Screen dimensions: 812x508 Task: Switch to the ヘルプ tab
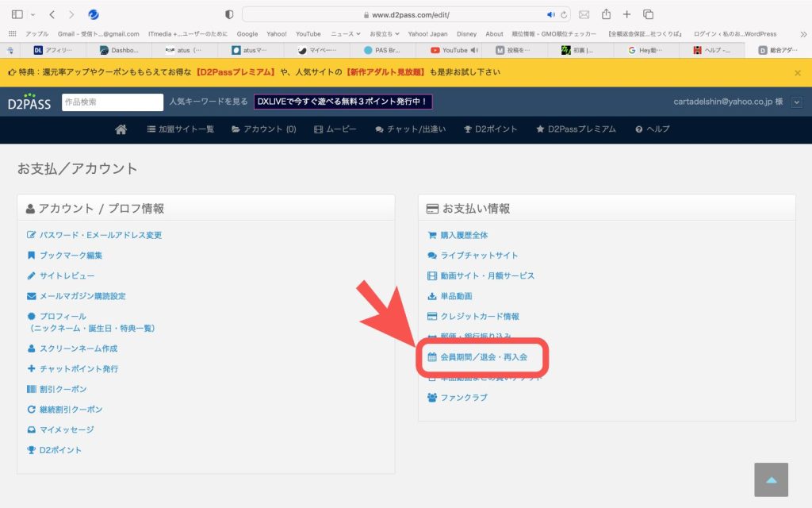click(712, 50)
